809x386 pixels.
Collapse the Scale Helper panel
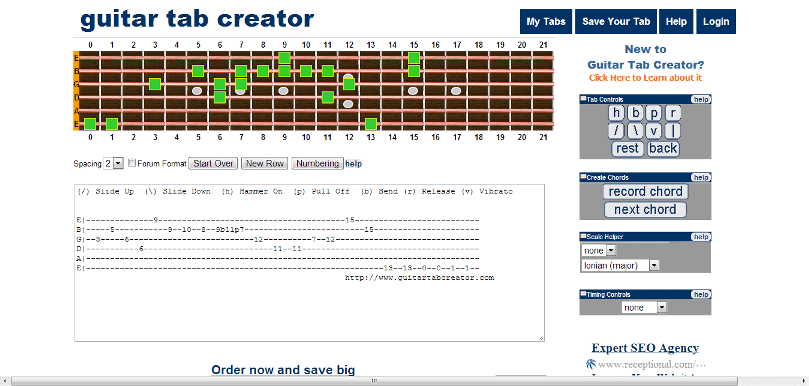point(584,236)
